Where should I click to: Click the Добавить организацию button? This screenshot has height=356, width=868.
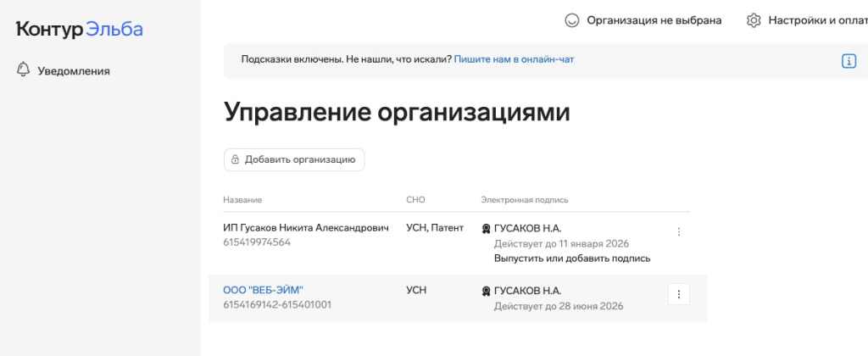click(294, 159)
